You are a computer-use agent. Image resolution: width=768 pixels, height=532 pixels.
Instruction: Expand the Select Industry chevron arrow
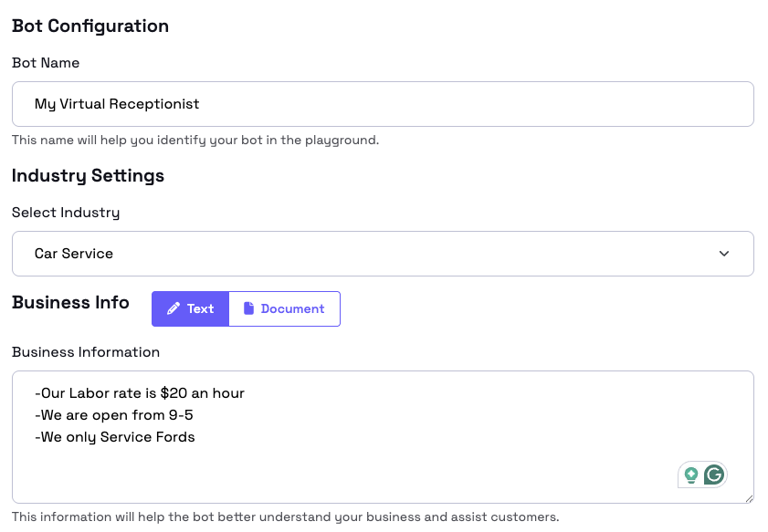724,254
